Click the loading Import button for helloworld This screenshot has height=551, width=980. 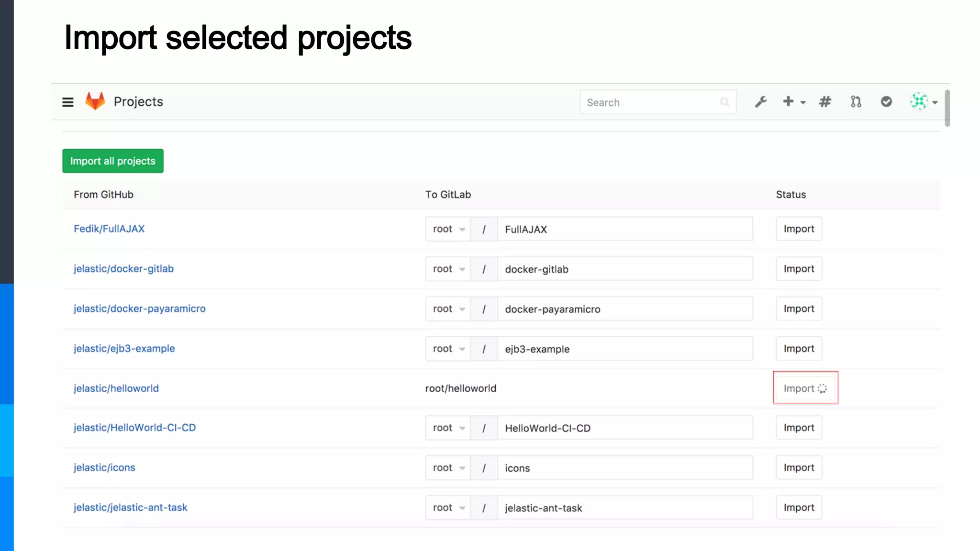[x=805, y=388]
